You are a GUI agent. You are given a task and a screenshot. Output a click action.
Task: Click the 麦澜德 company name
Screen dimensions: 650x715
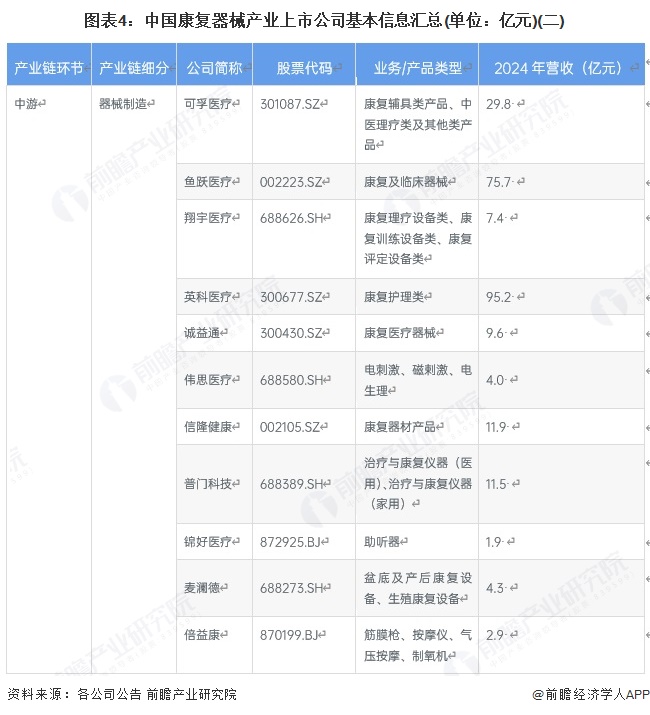(204, 588)
